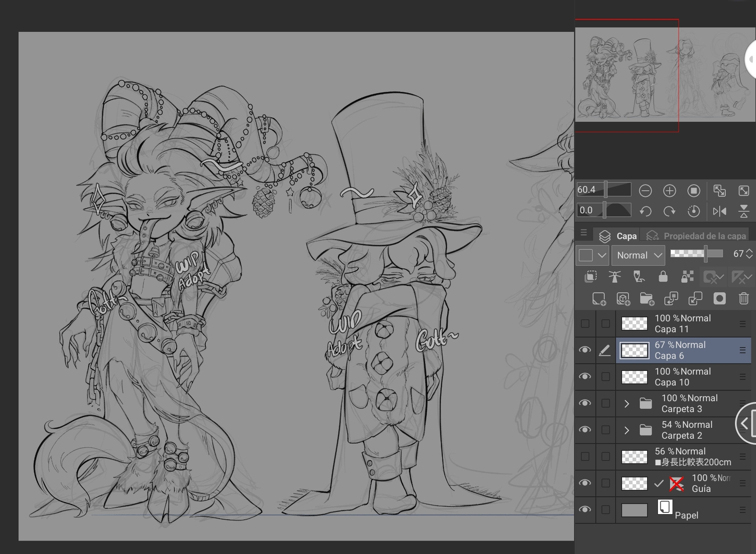
Task: Set as draft layer icon
Action: click(x=639, y=277)
